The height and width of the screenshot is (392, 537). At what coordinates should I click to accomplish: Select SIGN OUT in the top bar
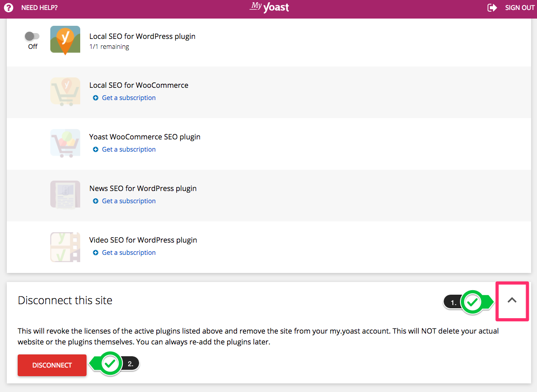pos(520,8)
